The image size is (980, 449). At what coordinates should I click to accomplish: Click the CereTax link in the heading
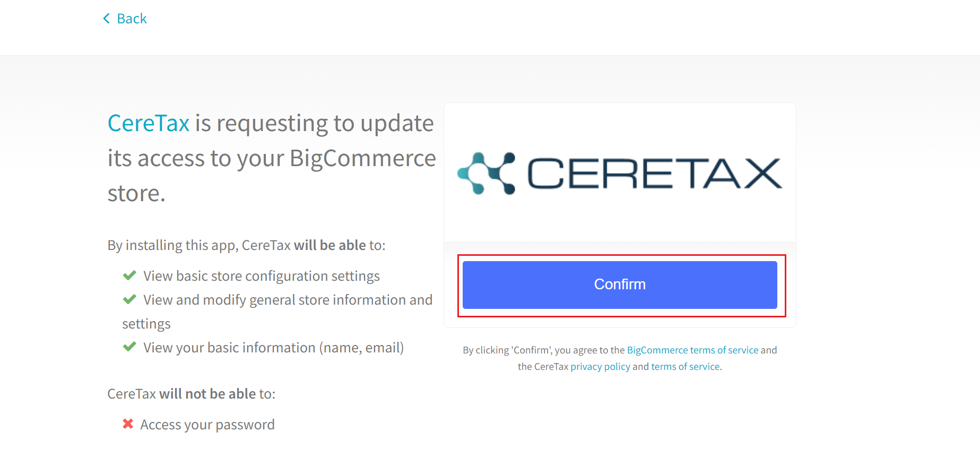pos(149,123)
